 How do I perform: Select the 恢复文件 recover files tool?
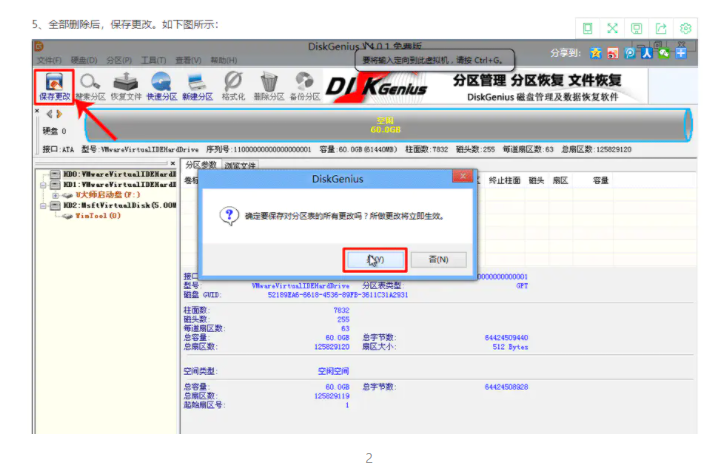126,86
